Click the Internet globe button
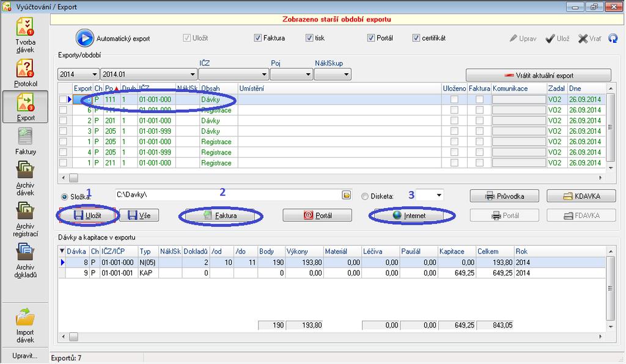Screen dimensions: 626x364 [409, 216]
